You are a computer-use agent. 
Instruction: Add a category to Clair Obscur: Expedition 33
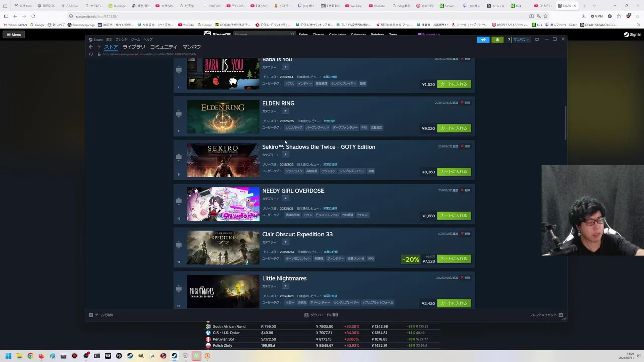285,242
